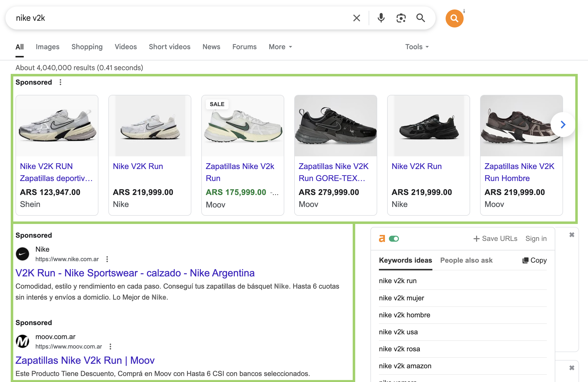Viewport: 588px width, 382px height.
Task: Open the News tab
Action: click(x=211, y=47)
